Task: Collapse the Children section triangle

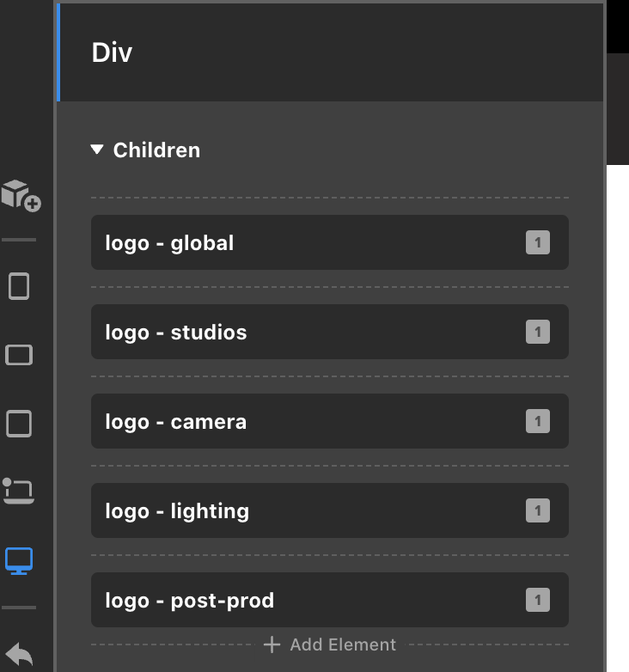Action: coord(97,150)
